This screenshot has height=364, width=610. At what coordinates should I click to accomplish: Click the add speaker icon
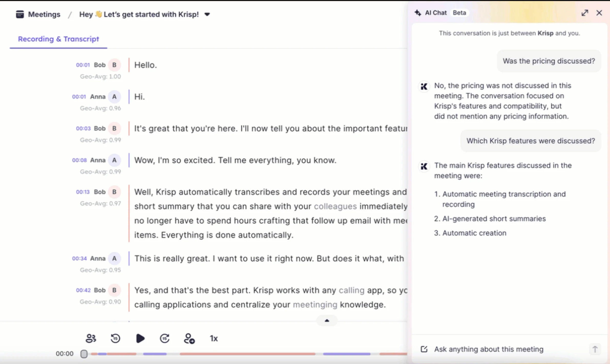(x=189, y=338)
